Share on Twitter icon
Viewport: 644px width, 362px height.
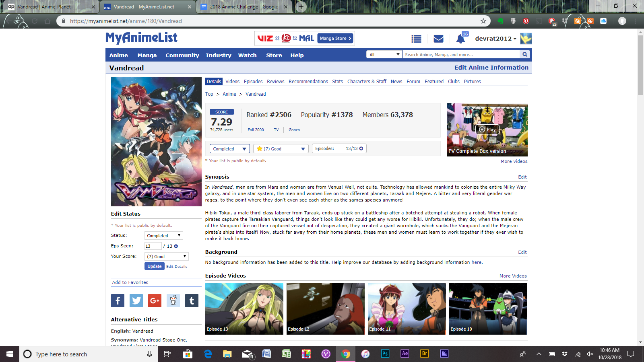pos(136,300)
